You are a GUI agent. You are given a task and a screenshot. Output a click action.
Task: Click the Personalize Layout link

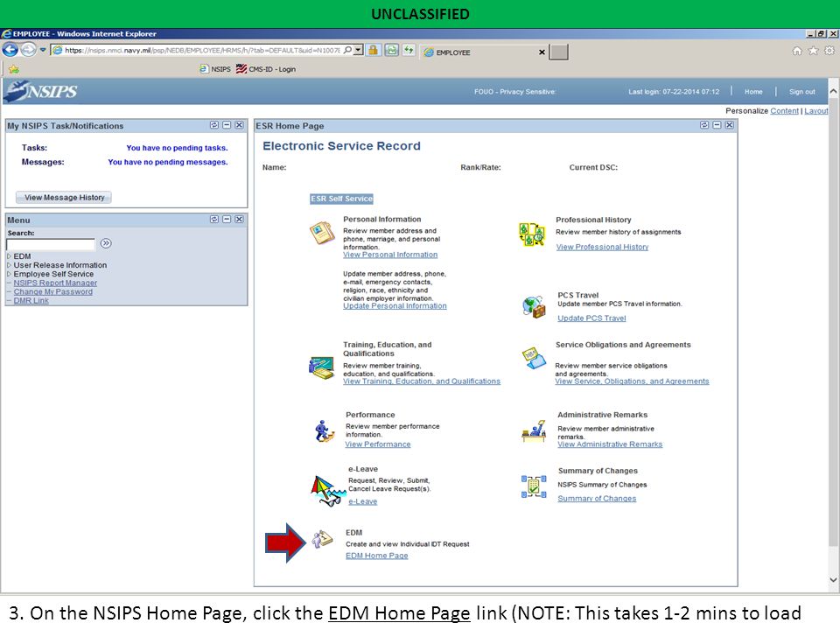click(815, 111)
